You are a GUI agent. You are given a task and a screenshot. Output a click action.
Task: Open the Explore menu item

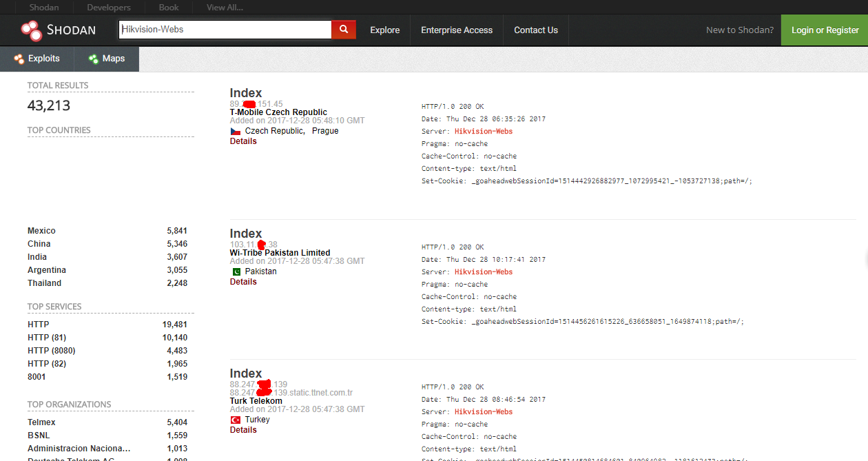(385, 30)
